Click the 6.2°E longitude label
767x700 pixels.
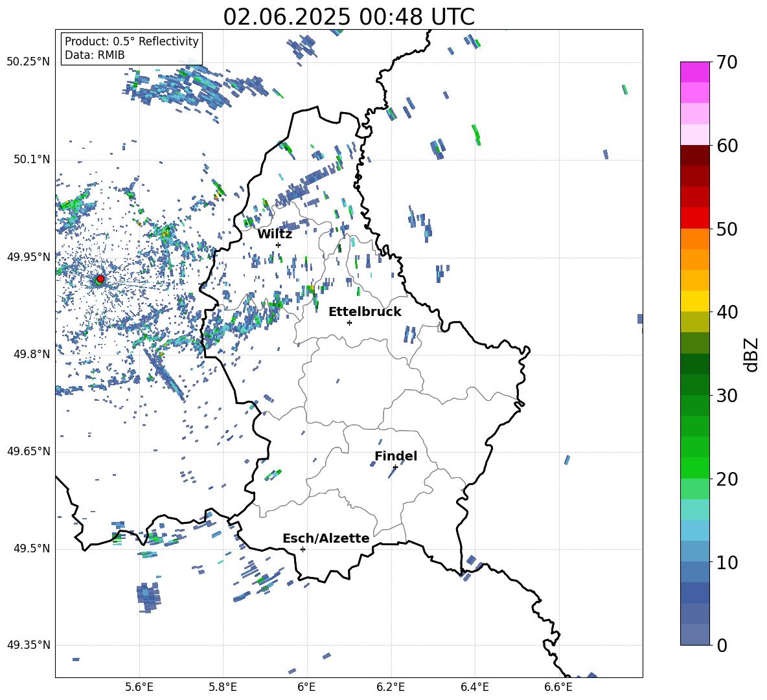click(391, 687)
